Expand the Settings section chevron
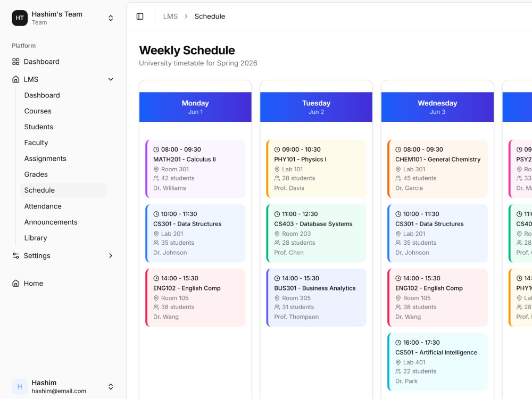 (x=111, y=255)
